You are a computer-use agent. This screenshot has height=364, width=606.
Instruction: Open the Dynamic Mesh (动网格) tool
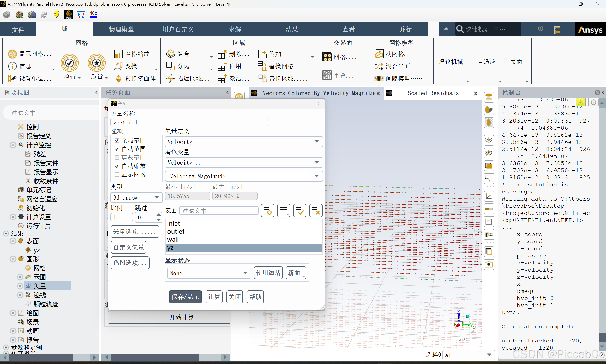(x=379, y=54)
